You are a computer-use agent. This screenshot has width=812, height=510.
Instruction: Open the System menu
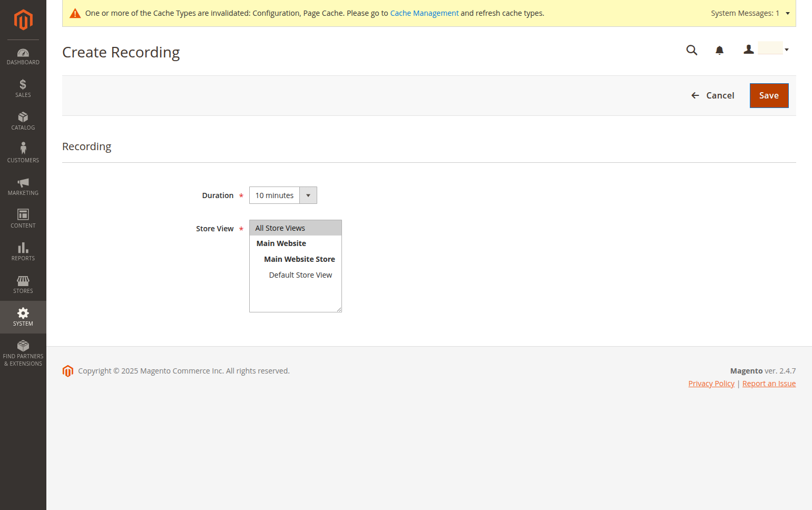click(x=23, y=317)
